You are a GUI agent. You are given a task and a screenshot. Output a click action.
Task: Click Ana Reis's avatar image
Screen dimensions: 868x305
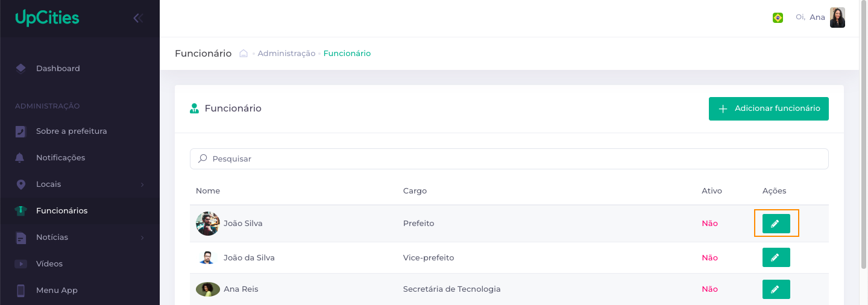point(208,289)
